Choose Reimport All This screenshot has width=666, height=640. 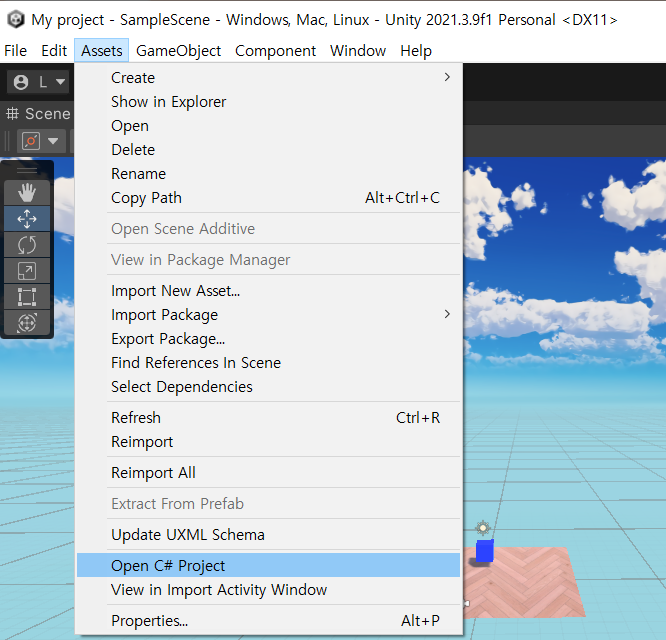click(268, 473)
